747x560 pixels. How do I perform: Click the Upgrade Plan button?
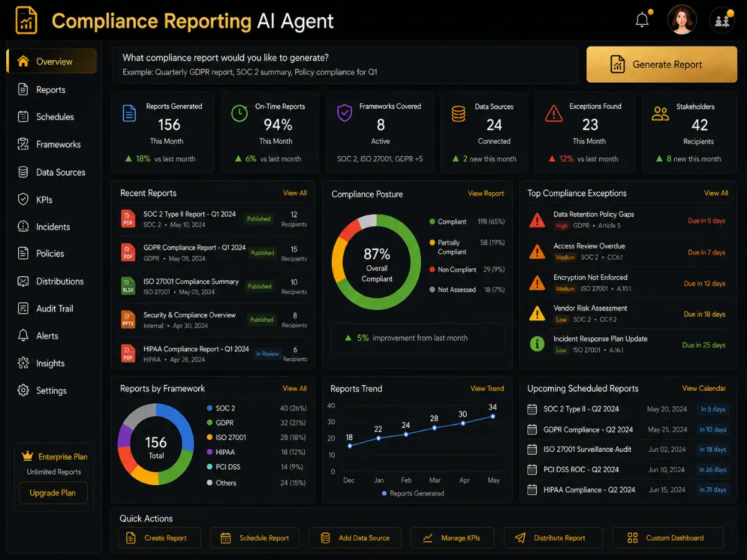(52, 493)
